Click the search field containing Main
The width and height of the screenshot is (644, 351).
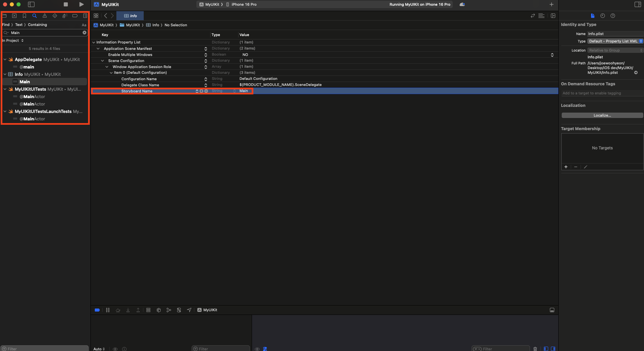coord(45,33)
